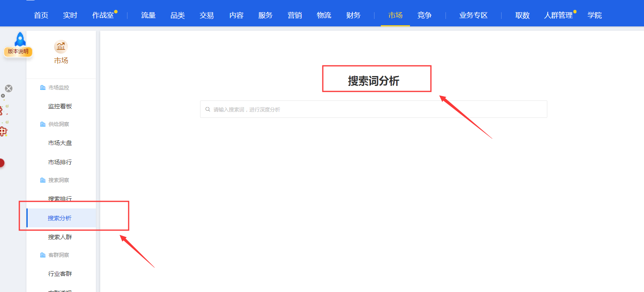Image resolution: width=644 pixels, height=292 pixels.
Task: Select 搜索分析 in the sidebar
Action: (60, 218)
